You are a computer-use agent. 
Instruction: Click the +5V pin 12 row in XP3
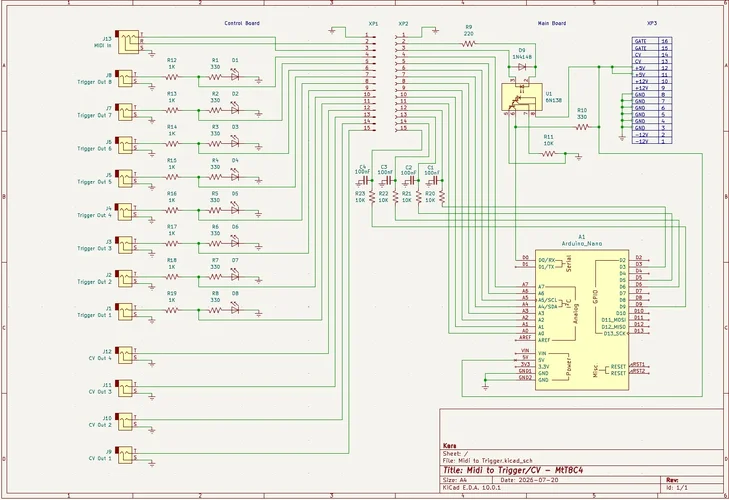[652, 68]
